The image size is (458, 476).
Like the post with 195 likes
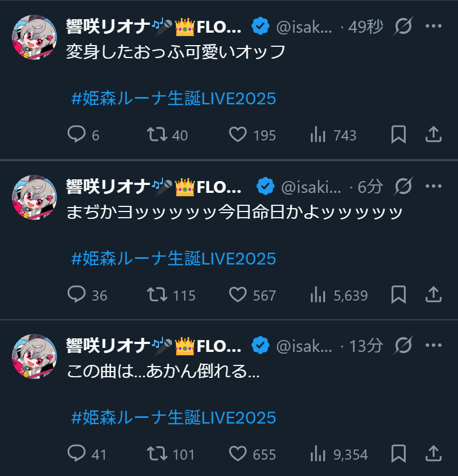(x=237, y=134)
